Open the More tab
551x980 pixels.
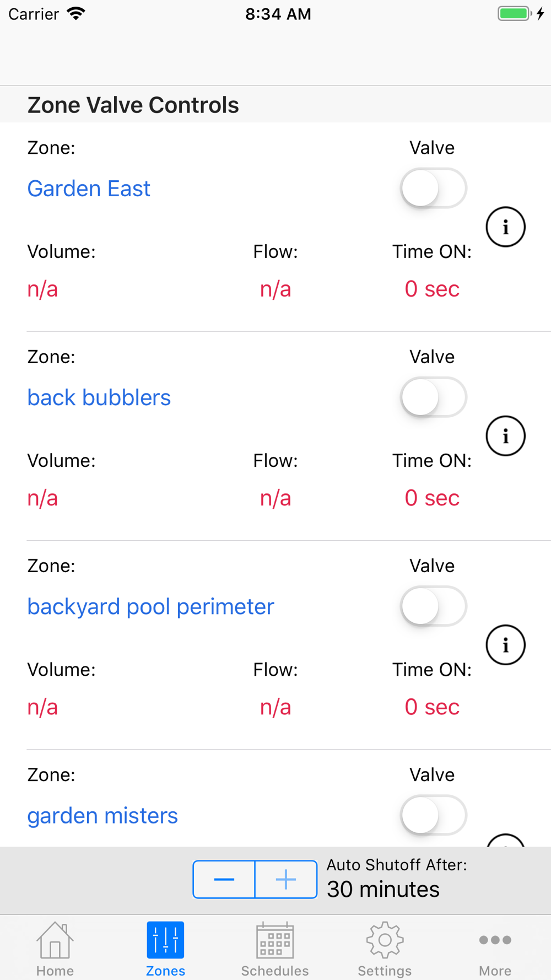[x=495, y=948]
